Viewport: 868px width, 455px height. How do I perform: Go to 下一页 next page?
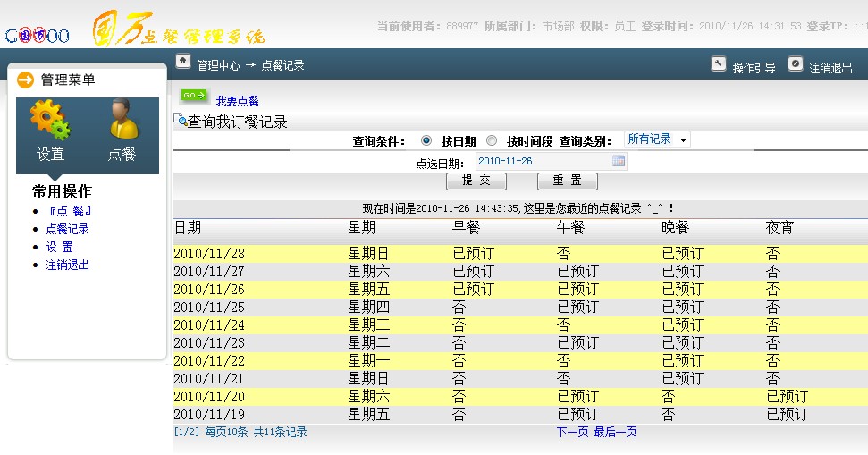click(572, 433)
